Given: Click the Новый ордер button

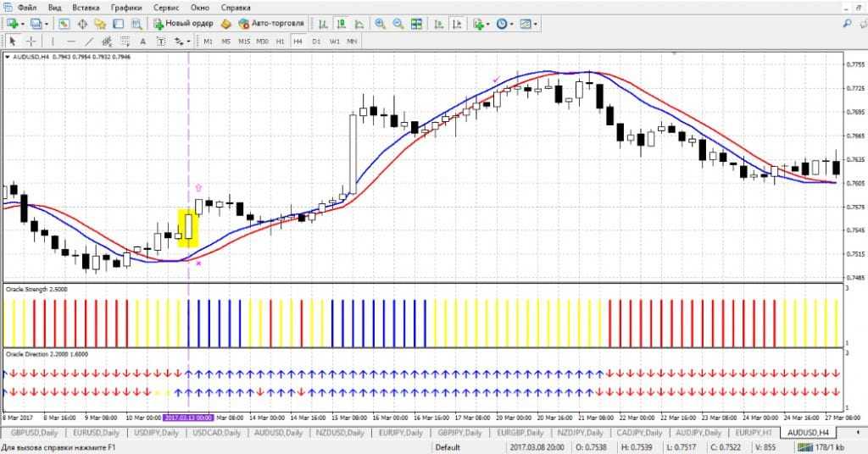Looking at the screenshot, I should [x=182, y=24].
